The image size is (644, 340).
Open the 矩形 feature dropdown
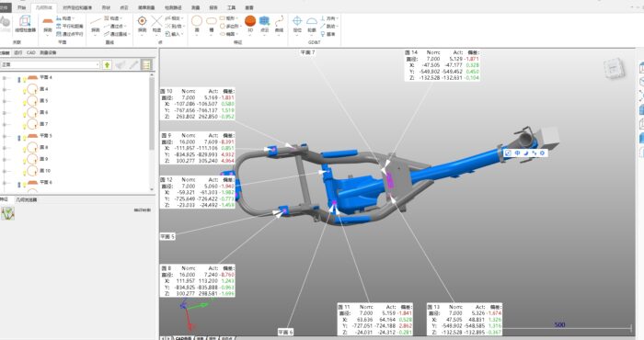[228, 18]
